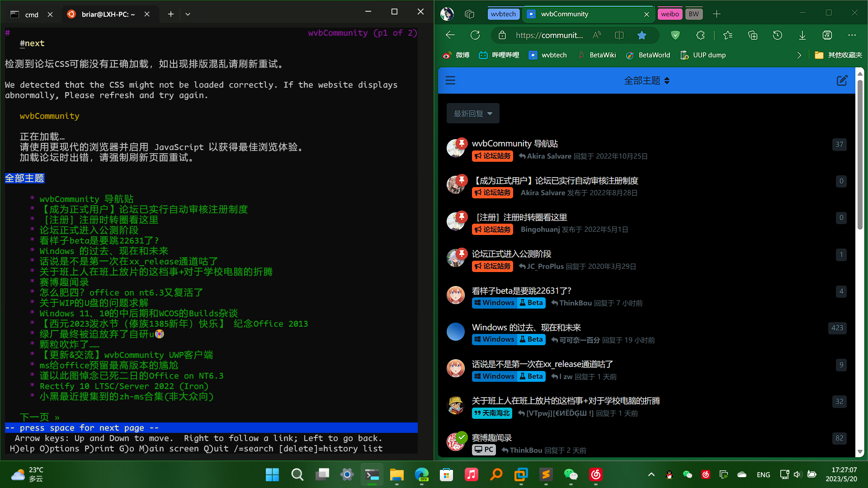868x488 pixels.
Task: Click the Beta tag under 看样子beta是要跳22631了
Action: pyautogui.click(x=531, y=303)
